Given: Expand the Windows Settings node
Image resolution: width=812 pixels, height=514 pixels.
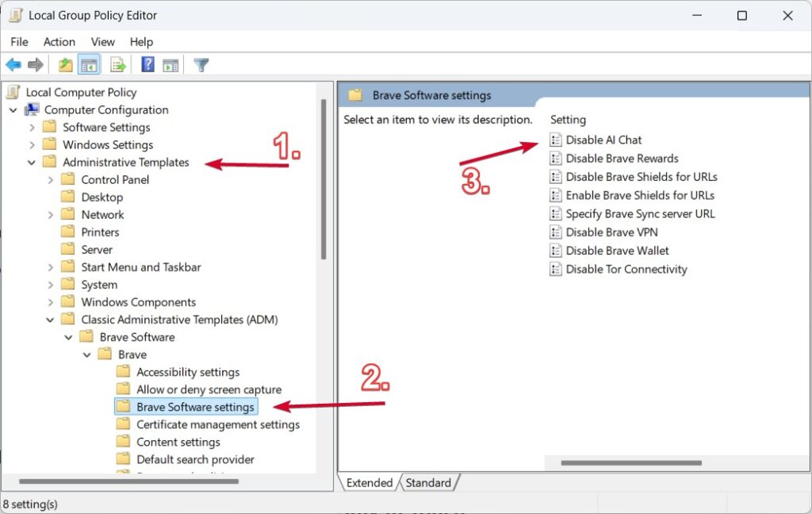Looking at the screenshot, I should pos(32,144).
